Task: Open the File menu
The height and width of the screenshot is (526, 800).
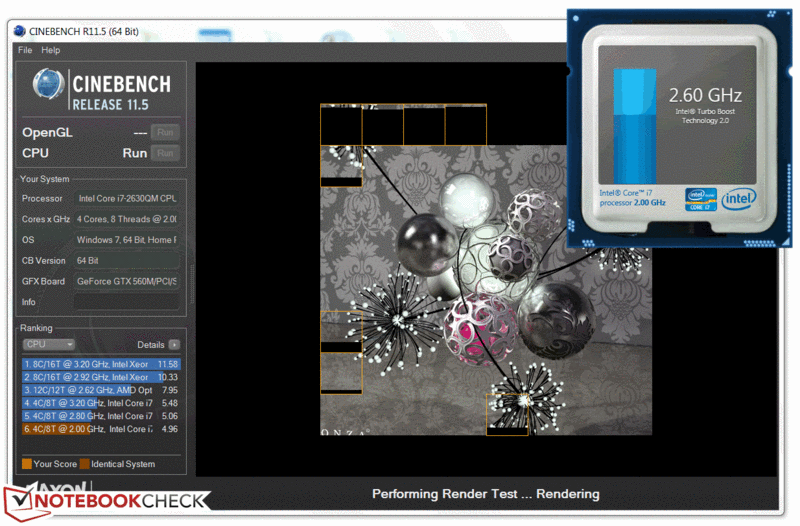Action: [x=25, y=50]
